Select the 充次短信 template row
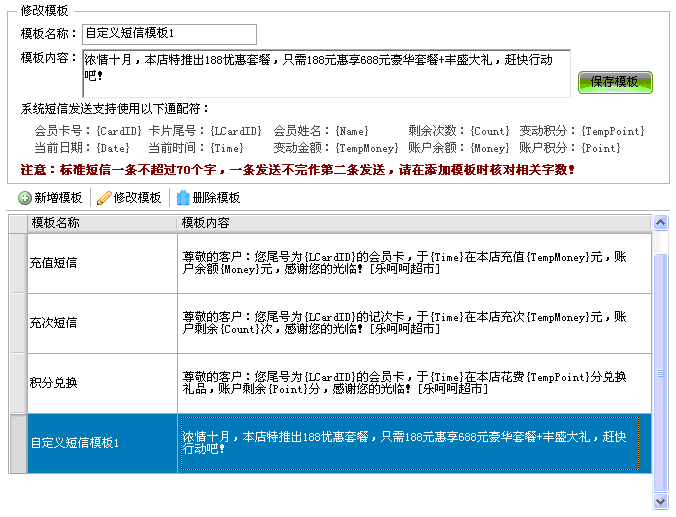The width and height of the screenshot is (676, 517). 102,323
